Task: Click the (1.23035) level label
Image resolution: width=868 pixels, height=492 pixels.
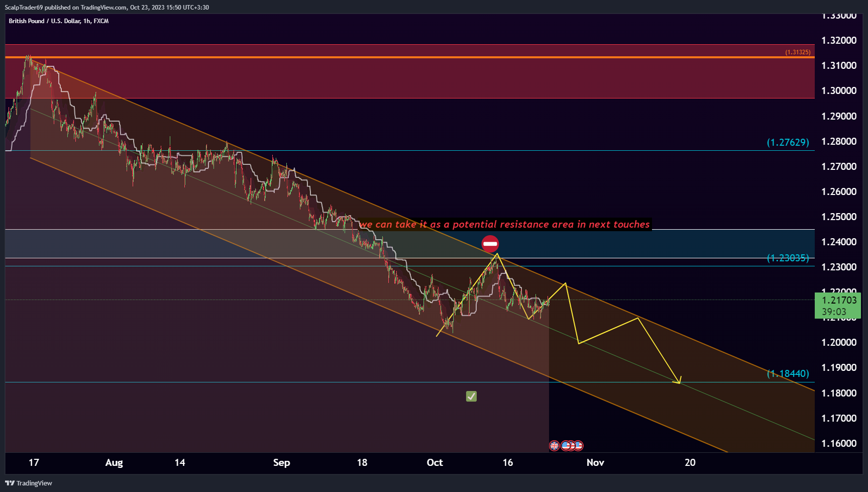Action: coord(788,258)
